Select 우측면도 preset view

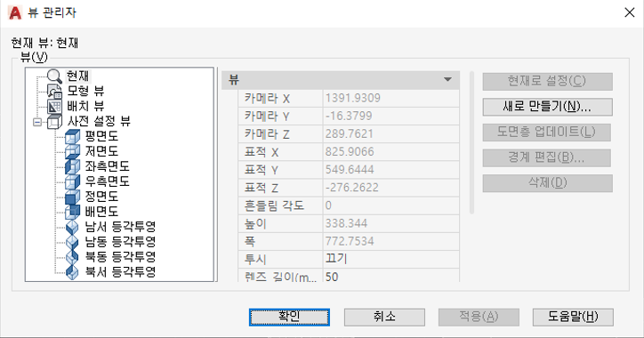tap(107, 181)
